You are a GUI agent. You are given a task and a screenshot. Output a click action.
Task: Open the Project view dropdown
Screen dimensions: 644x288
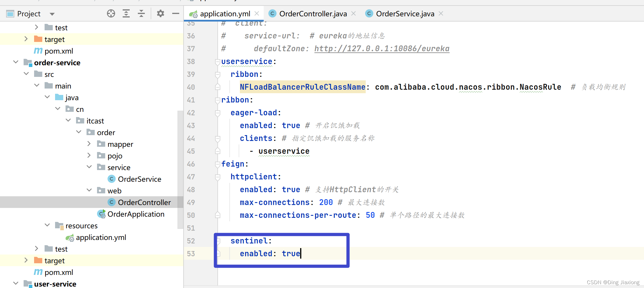click(52, 14)
